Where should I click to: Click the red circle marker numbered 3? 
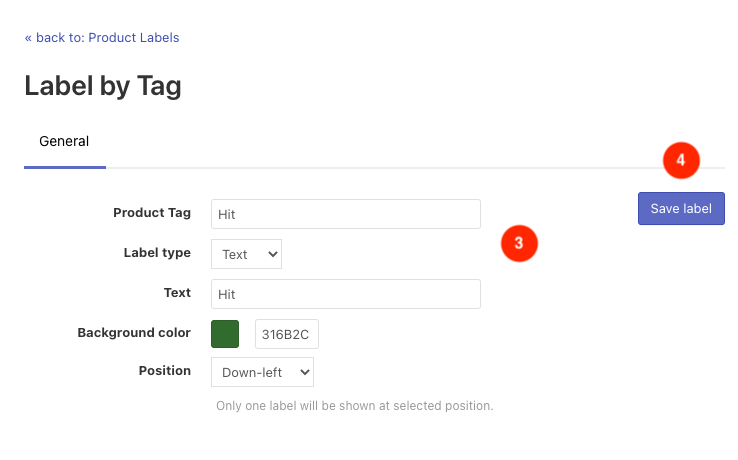[x=519, y=243]
